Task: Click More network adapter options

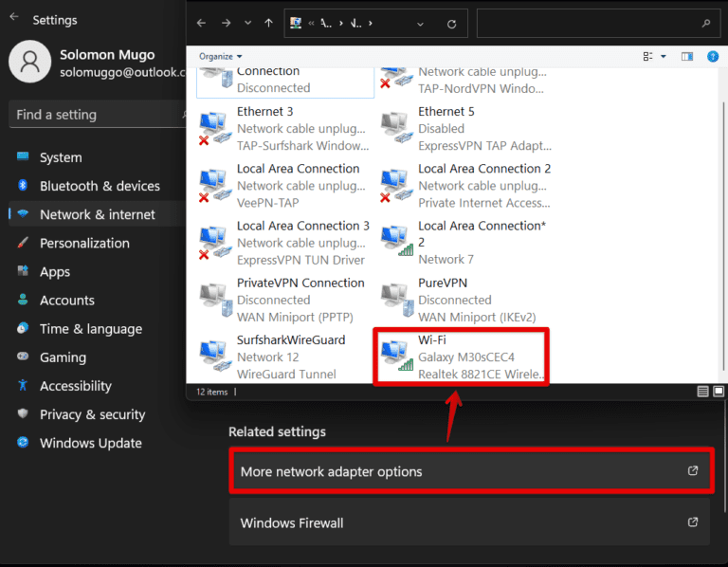Action: click(470, 471)
